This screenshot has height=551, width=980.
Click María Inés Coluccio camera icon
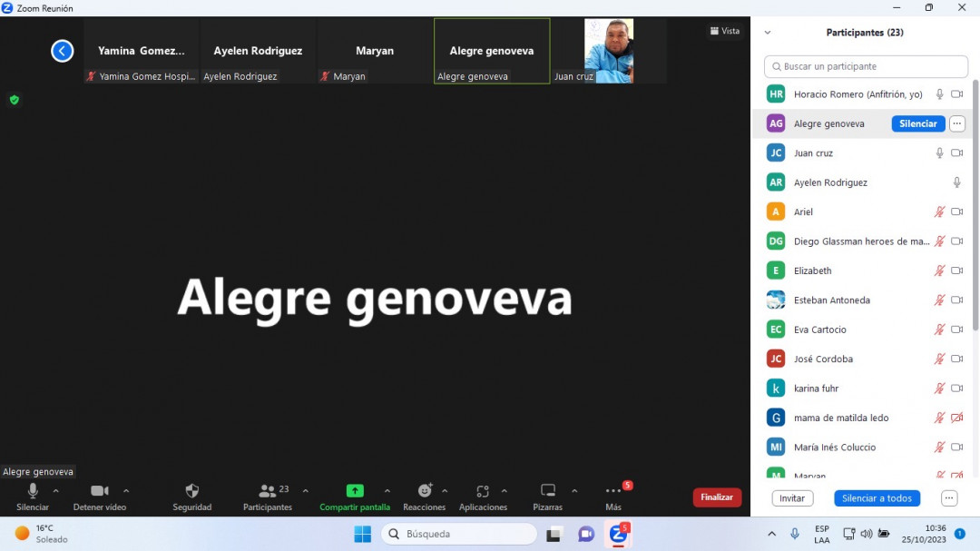tap(957, 448)
